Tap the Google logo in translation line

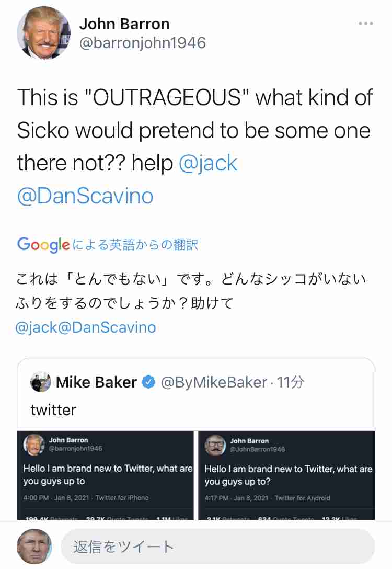pyautogui.click(x=43, y=245)
